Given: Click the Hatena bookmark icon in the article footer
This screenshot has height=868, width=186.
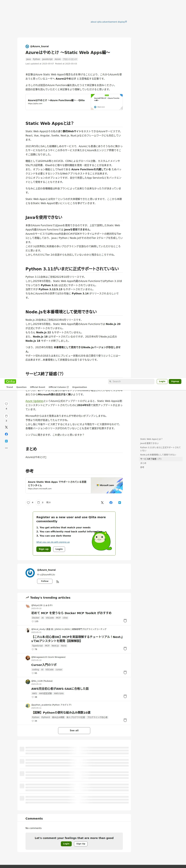Looking at the screenshot, I should tap(120, 502).
